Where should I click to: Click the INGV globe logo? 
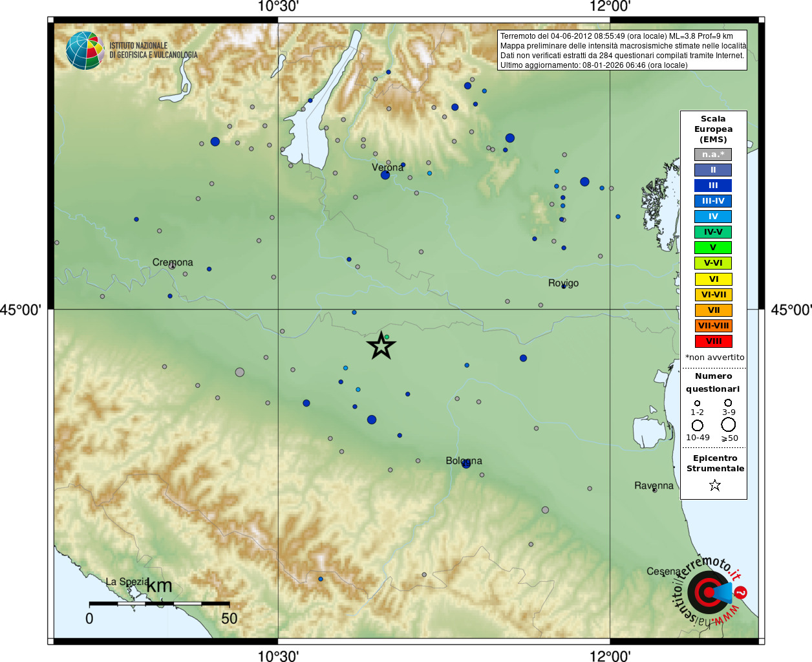[x=85, y=50]
